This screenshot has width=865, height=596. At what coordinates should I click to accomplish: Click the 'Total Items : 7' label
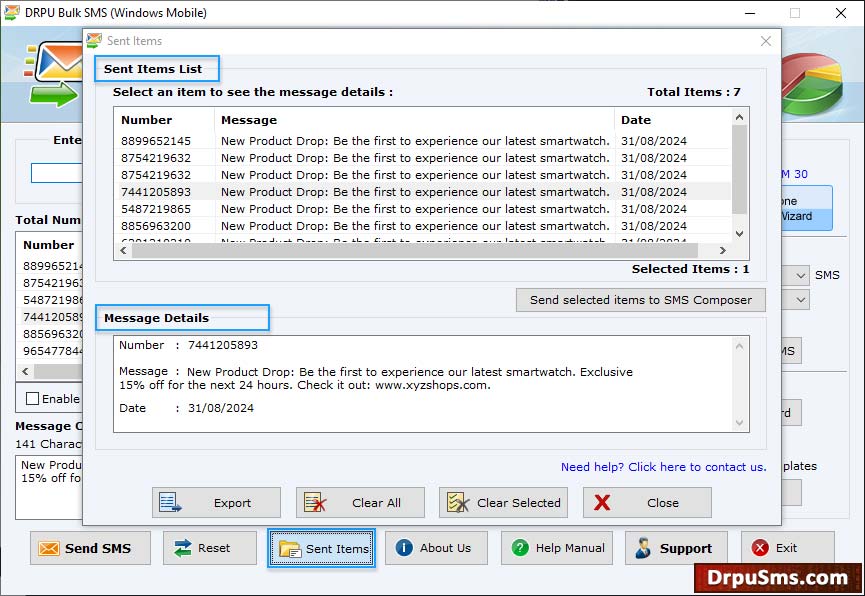[x=693, y=92]
